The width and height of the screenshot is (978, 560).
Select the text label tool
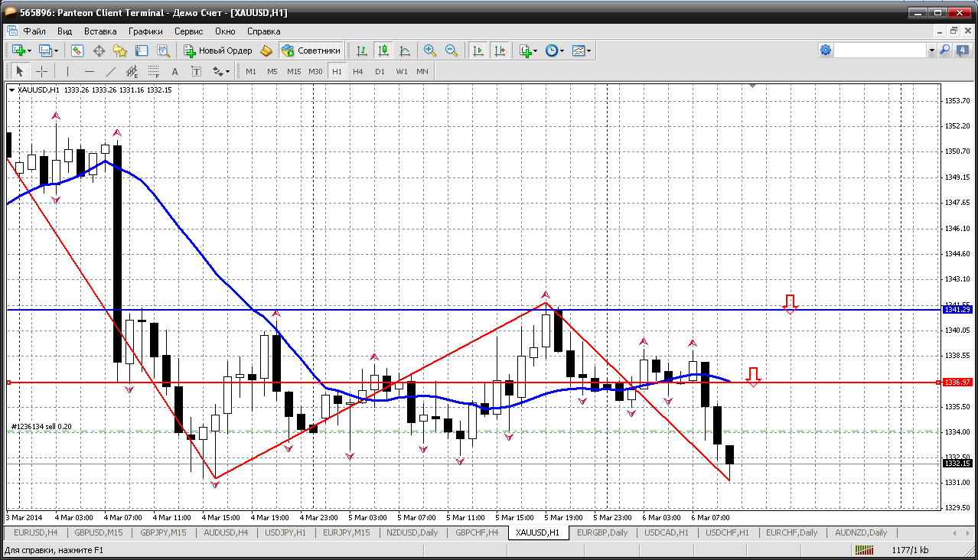click(196, 71)
